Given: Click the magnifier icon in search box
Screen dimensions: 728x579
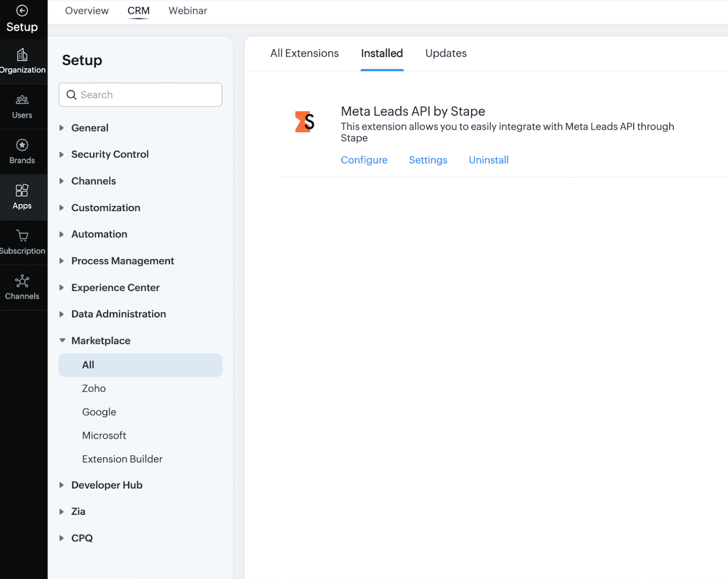Looking at the screenshot, I should (71, 95).
